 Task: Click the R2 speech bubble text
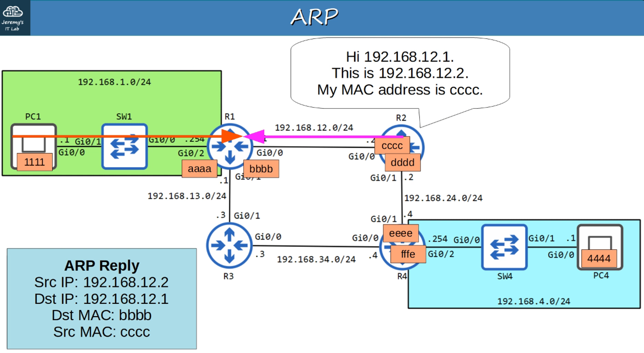[x=400, y=73]
